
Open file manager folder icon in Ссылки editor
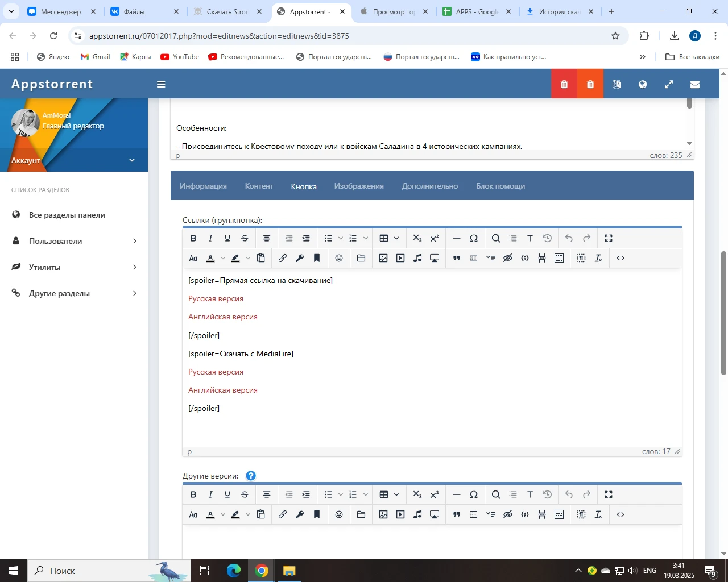(x=361, y=258)
